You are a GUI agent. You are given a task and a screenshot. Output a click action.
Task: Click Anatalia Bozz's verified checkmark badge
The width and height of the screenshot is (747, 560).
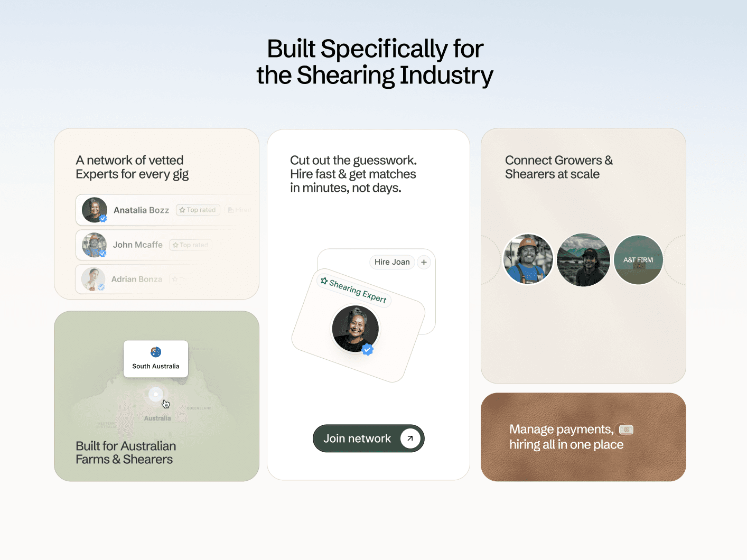[x=103, y=218]
